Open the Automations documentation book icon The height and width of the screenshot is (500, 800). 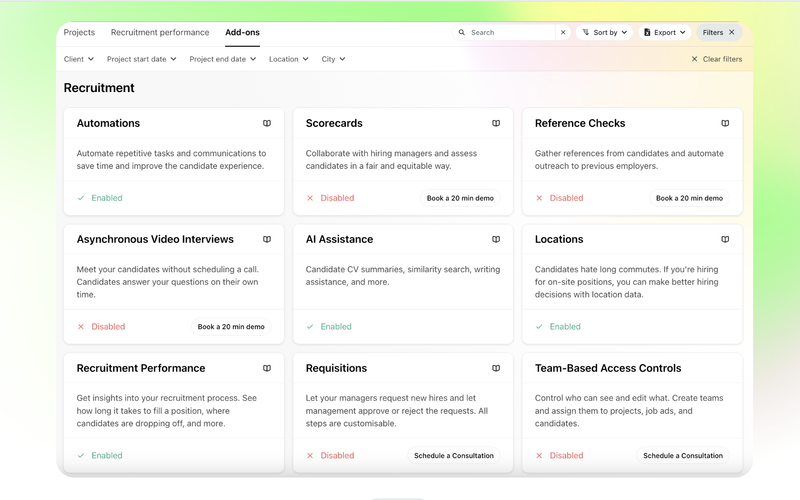267,124
